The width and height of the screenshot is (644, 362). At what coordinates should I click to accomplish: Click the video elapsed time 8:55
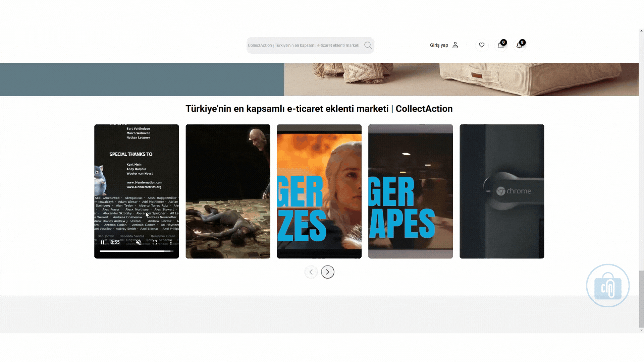[x=115, y=242]
